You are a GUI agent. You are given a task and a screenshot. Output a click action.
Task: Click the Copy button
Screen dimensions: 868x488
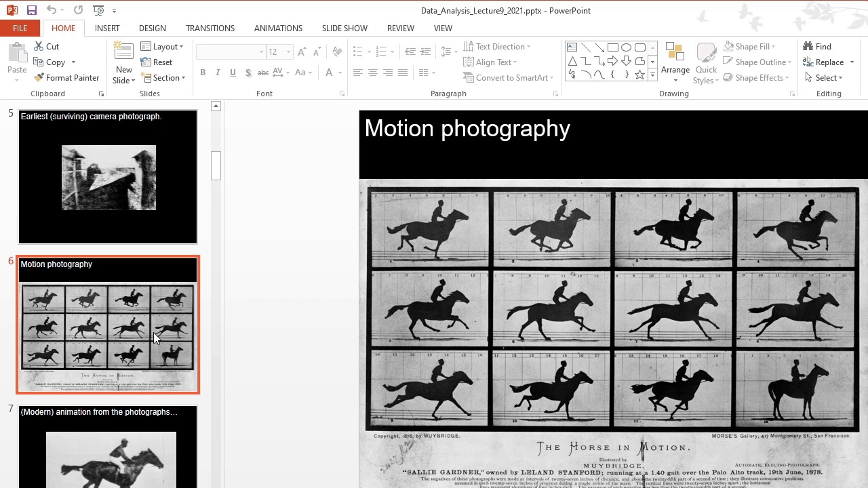point(50,62)
